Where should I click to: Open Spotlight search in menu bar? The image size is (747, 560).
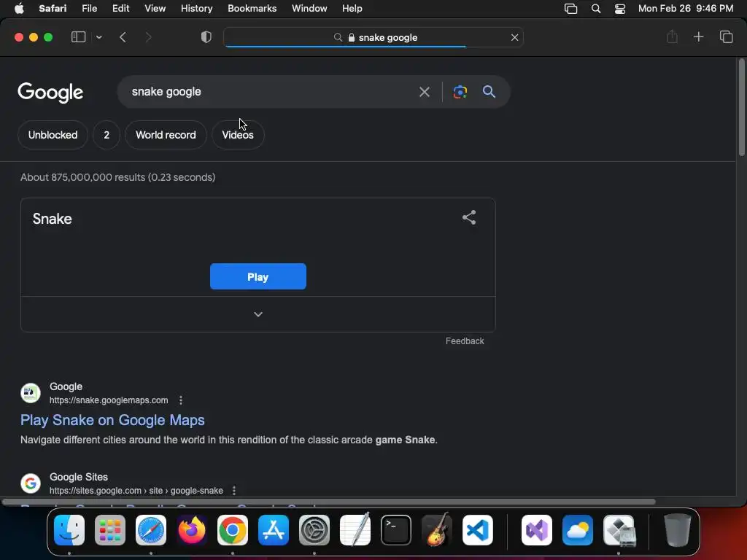595,9
